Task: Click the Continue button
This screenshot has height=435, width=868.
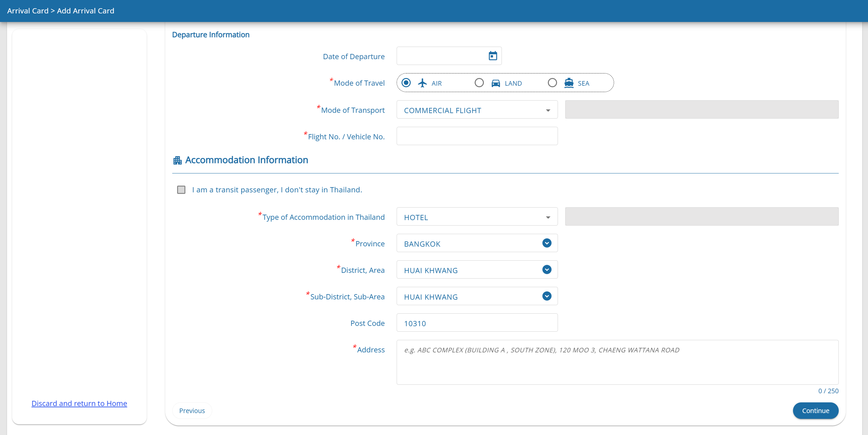Action: click(x=815, y=410)
